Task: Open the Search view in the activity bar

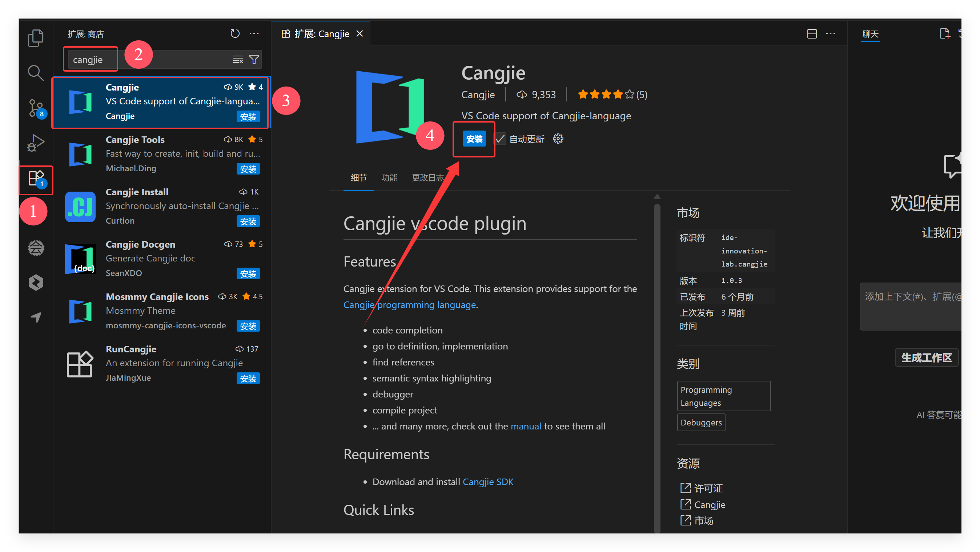Action: click(36, 73)
